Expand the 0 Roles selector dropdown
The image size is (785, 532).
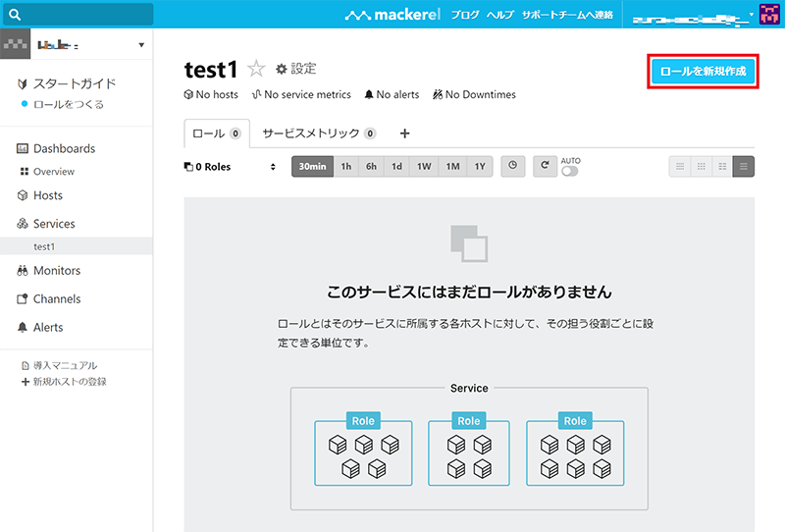click(x=231, y=167)
